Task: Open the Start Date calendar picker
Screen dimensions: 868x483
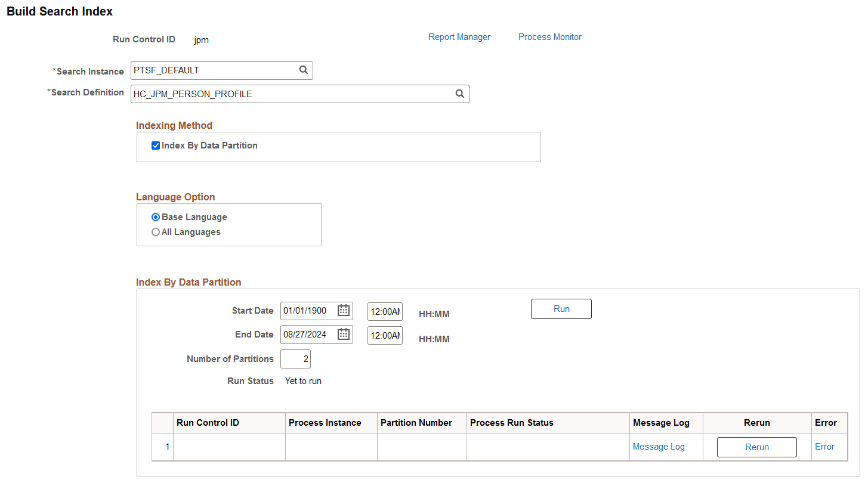Action: [x=343, y=310]
